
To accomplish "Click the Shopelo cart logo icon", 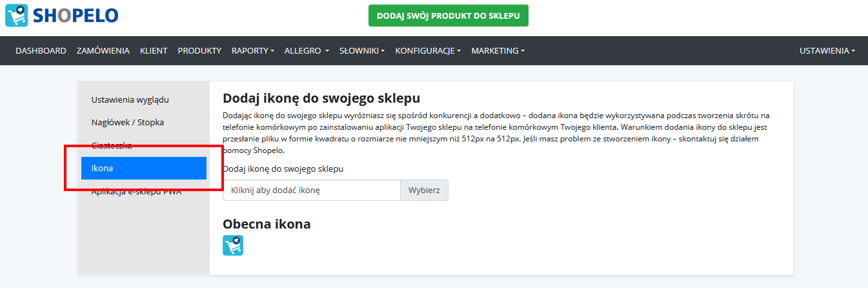I will (x=16, y=15).
